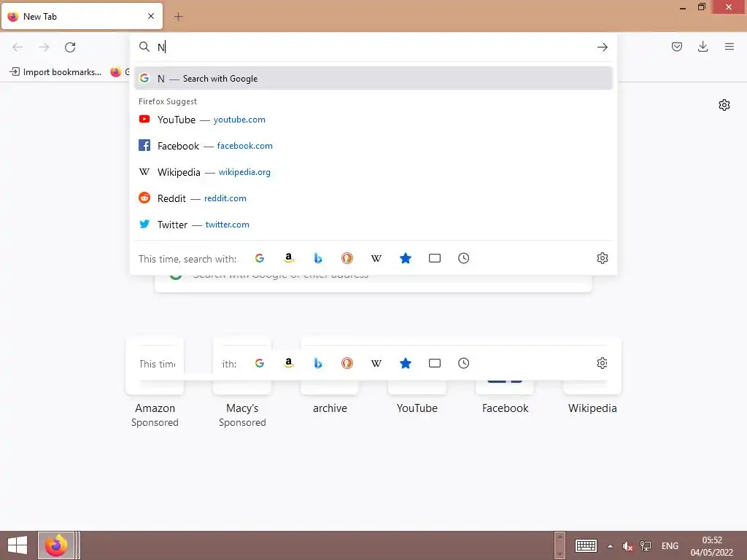This screenshot has height=560, width=747.
Task: Select the Facebook facebook.com suggestion
Action: [373, 146]
